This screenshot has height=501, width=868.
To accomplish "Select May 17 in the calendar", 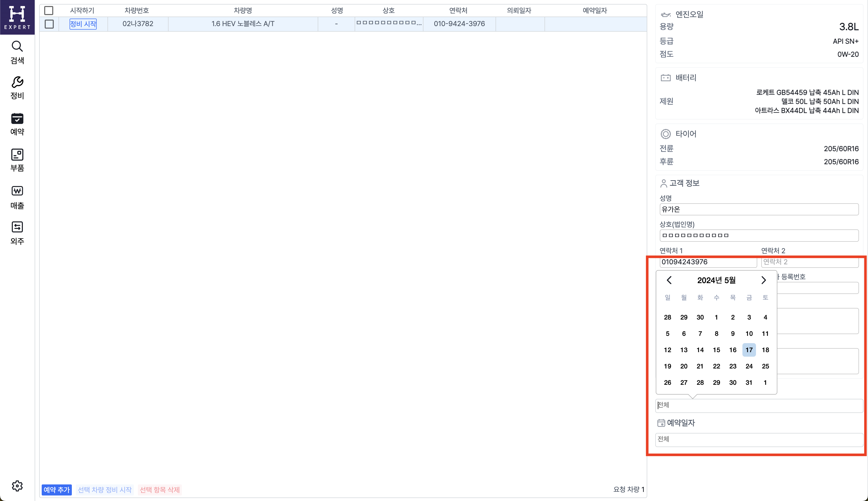I will [x=749, y=350].
